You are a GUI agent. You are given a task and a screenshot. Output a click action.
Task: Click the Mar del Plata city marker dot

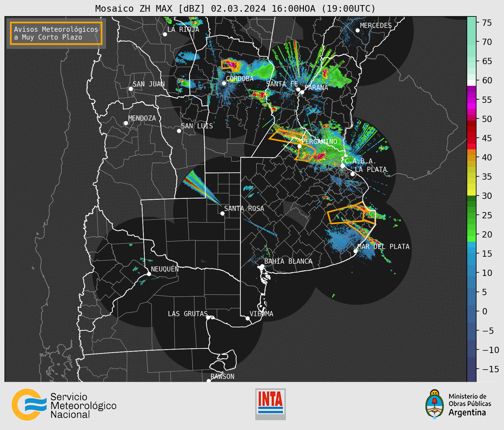tap(355, 251)
